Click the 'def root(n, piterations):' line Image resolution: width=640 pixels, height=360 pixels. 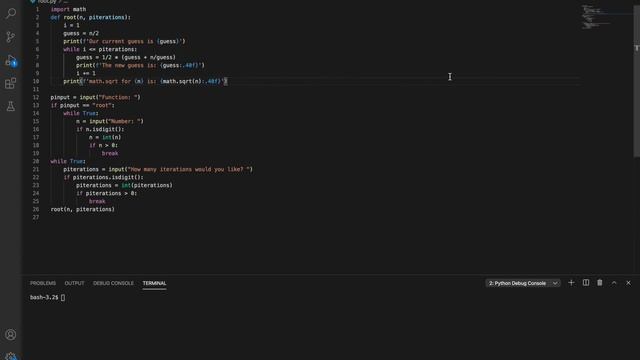(x=91, y=17)
